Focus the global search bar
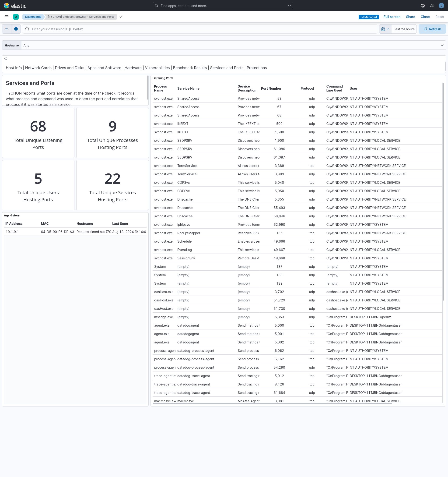The height and width of the screenshot is (477, 448). (223, 6)
